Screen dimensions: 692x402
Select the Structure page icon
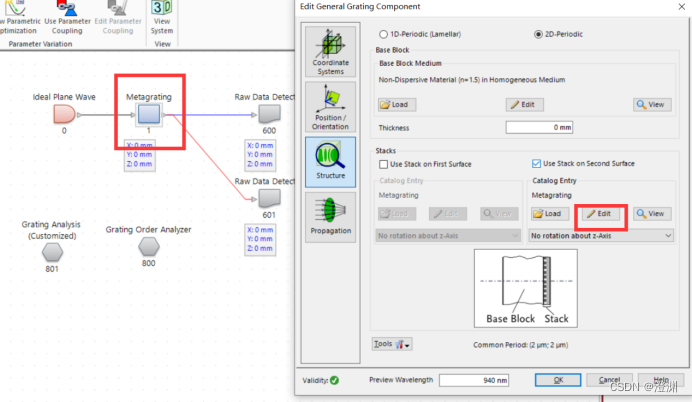coord(330,162)
